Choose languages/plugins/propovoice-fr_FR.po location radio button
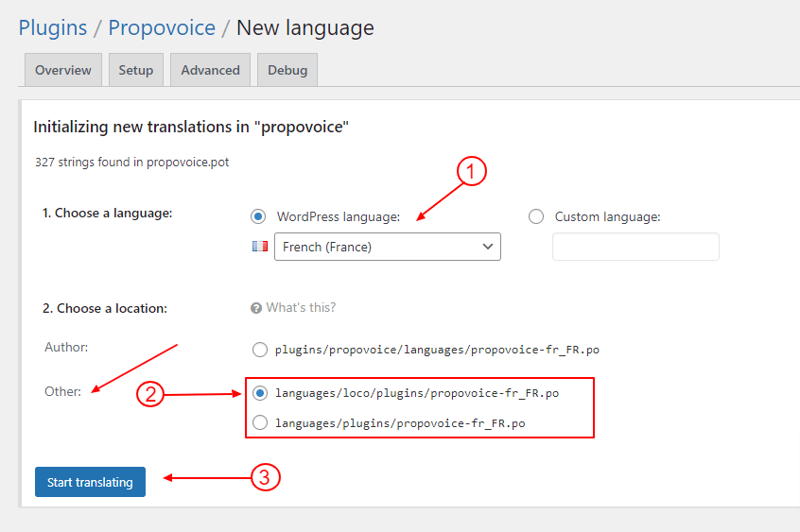Screen dimensions: 800x532 coord(260,422)
